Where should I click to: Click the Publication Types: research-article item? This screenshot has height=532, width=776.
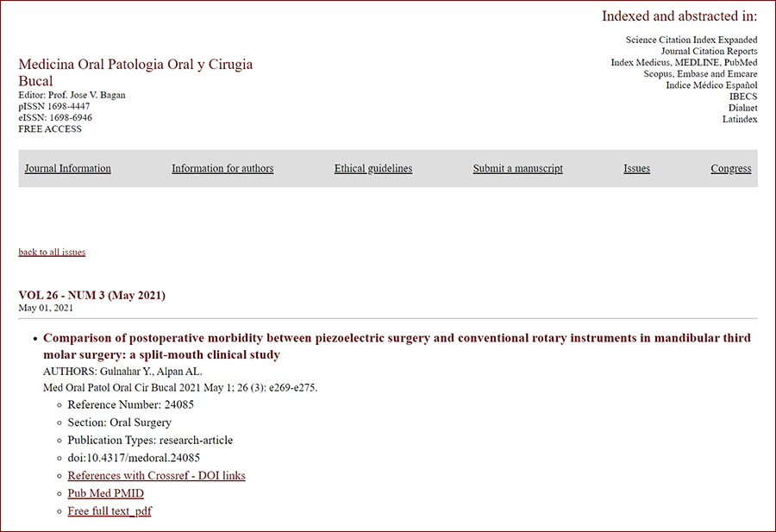click(x=150, y=440)
